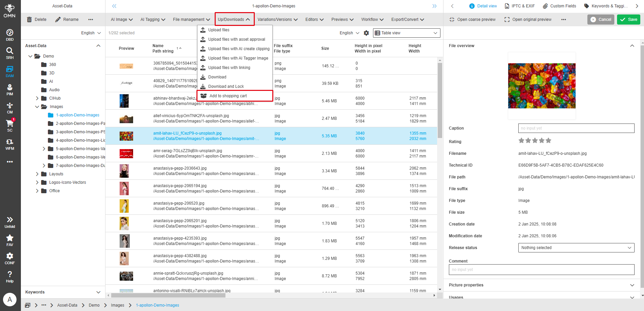Open the CONF settings icon

(x=10, y=258)
